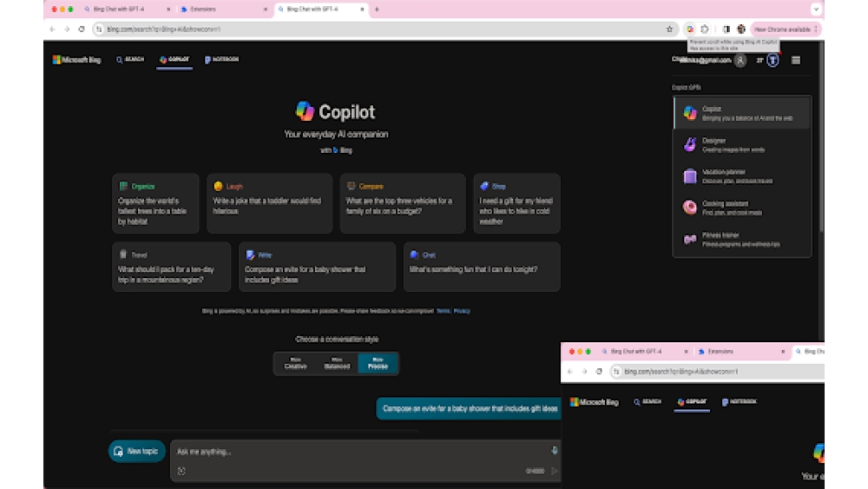Image resolution: width=868 pixels, height=489 pixels.
Task: Click the Organize suggestion card
Action: (155, 203)
